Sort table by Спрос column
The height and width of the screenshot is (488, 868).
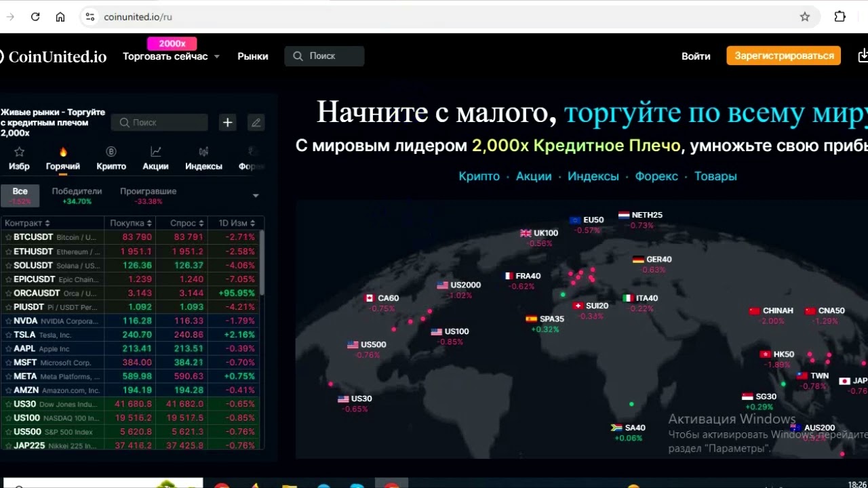[187, 223]
